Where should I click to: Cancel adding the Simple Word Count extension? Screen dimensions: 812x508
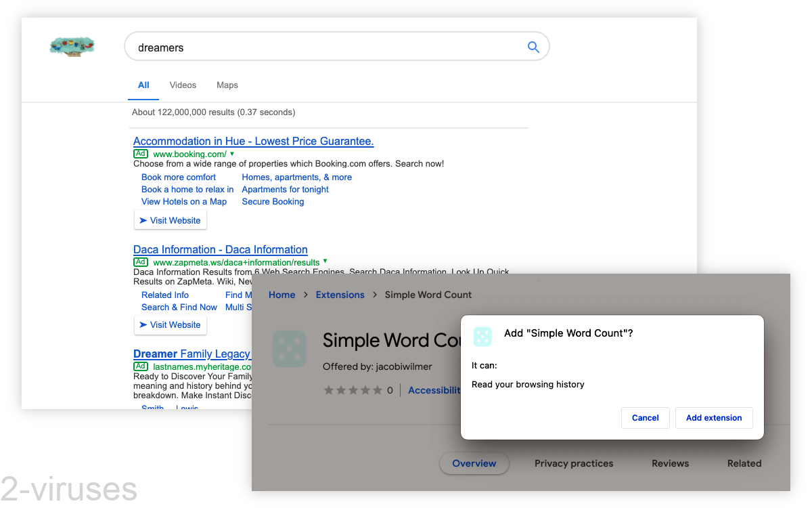tap(645, 418)
